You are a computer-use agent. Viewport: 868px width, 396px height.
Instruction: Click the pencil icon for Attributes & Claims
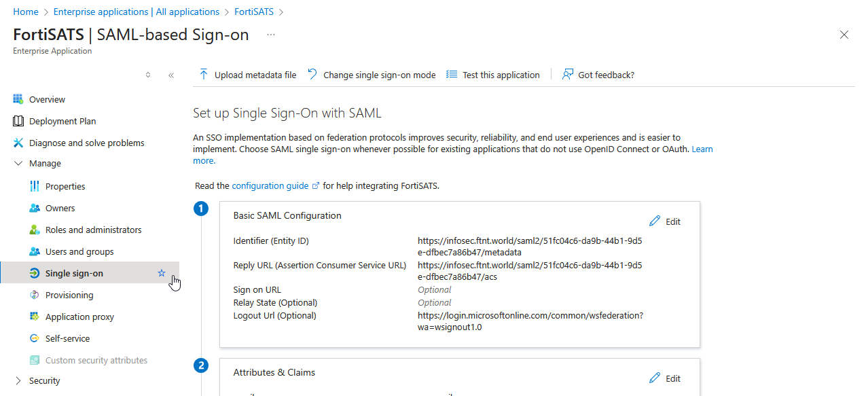[x=655, y=378]
